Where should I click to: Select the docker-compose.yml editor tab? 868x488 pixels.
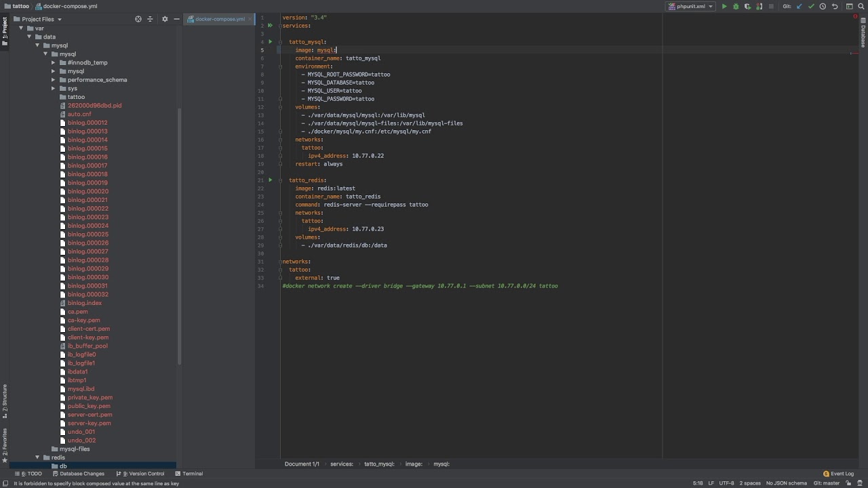click(220, 19)
